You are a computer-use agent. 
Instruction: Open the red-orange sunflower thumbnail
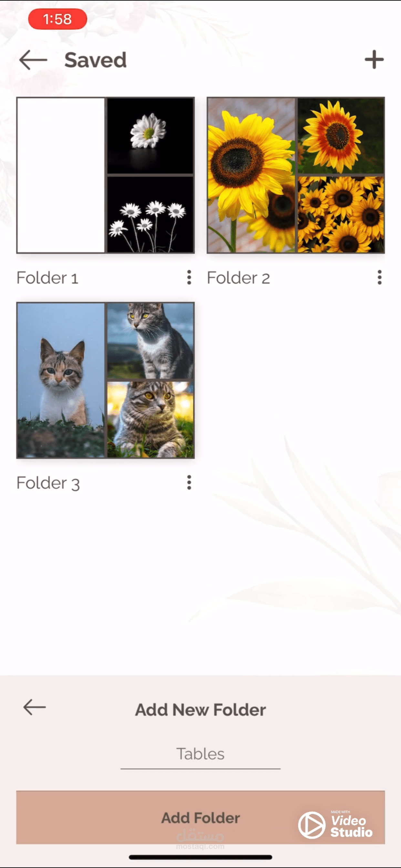tap(341, 135)
